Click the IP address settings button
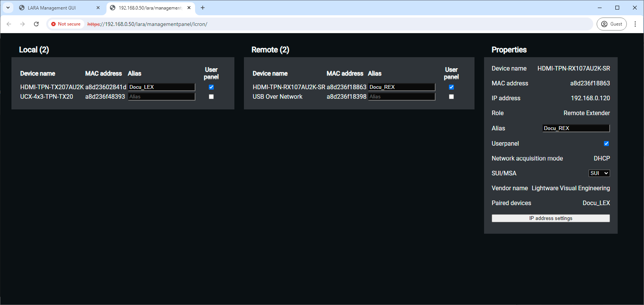The height and width of the screenshot is (305, 644). click(550, 218)
